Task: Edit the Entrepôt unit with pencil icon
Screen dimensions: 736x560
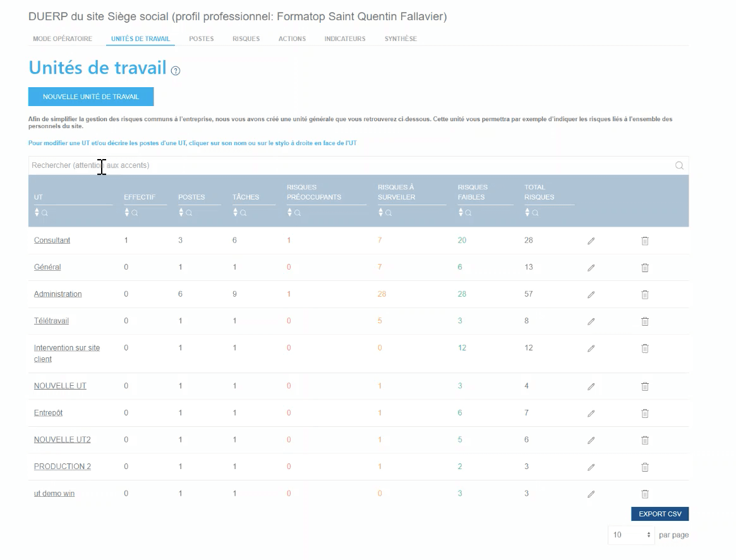Action: point(591,414)
